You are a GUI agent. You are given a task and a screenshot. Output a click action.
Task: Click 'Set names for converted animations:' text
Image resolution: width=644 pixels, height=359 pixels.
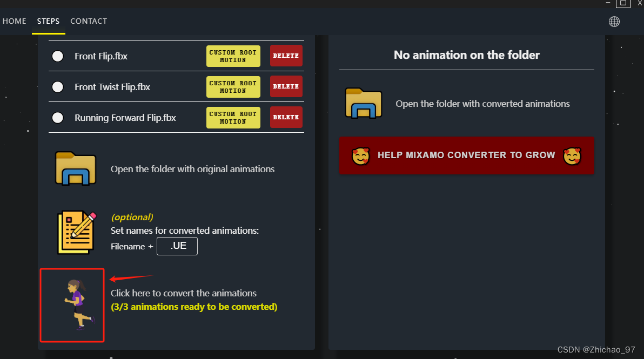click(184, 231)
